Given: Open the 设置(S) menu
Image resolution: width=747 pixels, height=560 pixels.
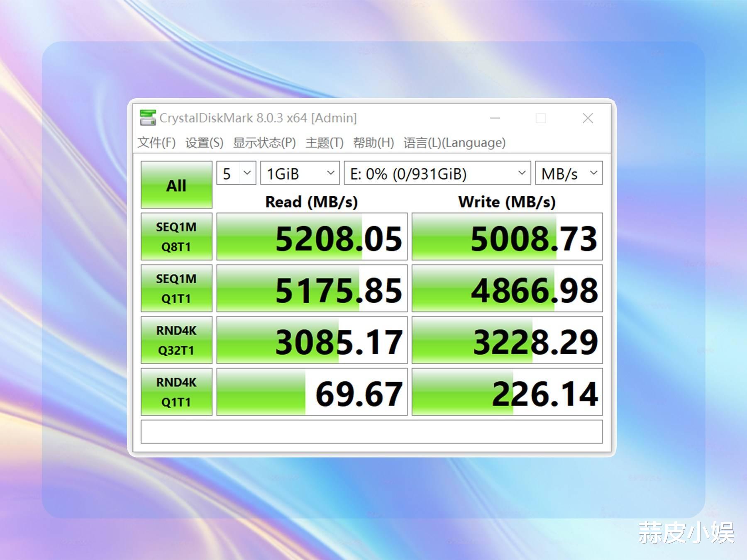Looking at the screenshot, I should click(204, 143).
